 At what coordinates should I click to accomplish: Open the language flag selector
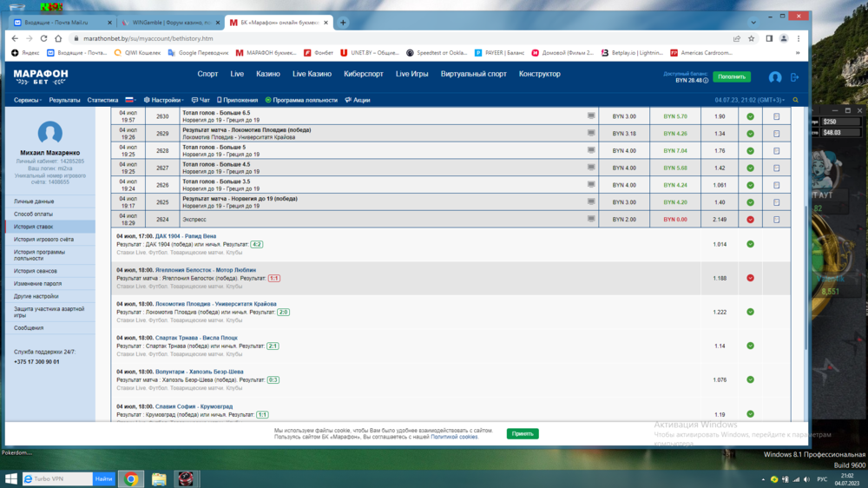[x=131, y=100]
